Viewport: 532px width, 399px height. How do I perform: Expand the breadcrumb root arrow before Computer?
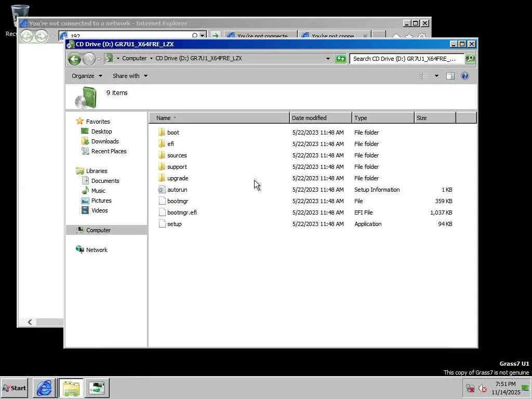[x=118, y=58]
